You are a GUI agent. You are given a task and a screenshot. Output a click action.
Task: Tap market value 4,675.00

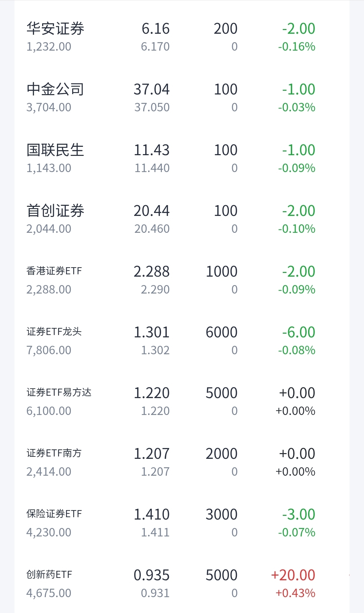tap(49, 593)
